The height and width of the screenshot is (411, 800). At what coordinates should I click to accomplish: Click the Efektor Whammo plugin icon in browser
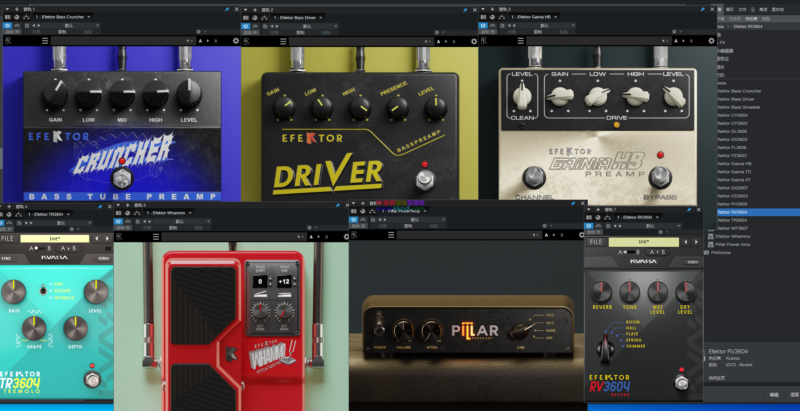pyautogui.click(x=709, y=236)
